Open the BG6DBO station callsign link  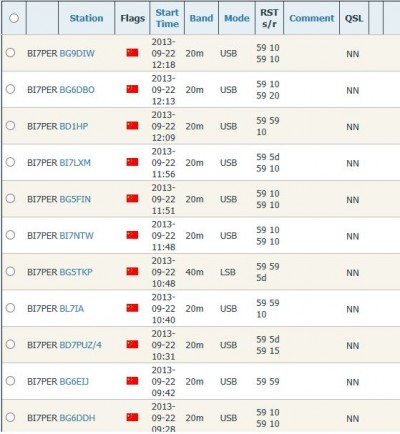pyautogui.click(x=77, y=90)
